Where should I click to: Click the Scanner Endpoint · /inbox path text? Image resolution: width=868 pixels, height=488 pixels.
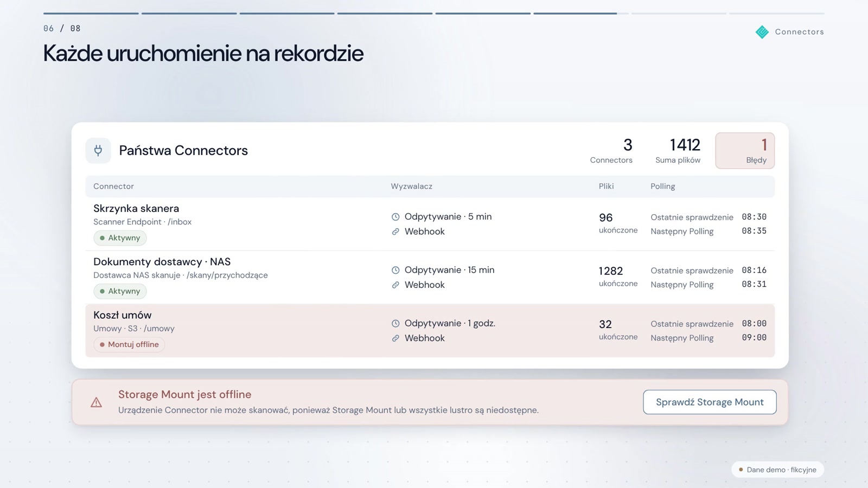click(x=142, y=222)
